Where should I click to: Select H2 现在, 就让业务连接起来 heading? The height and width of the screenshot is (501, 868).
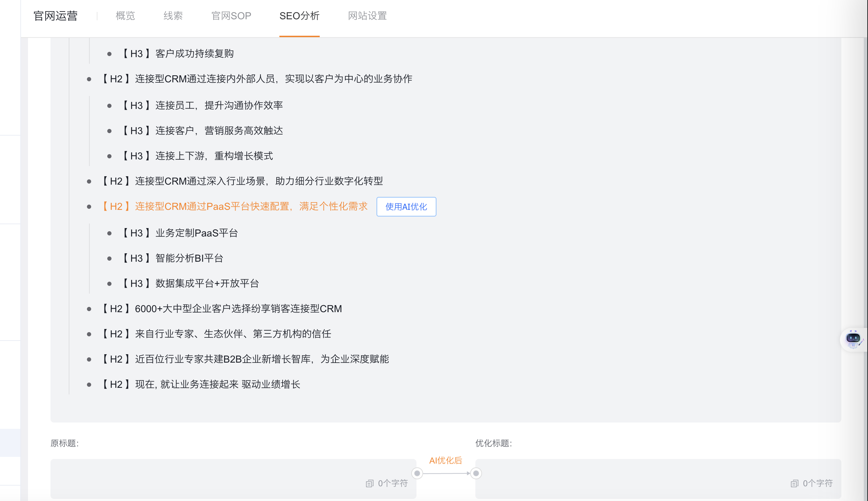click(x=201, y=384)
